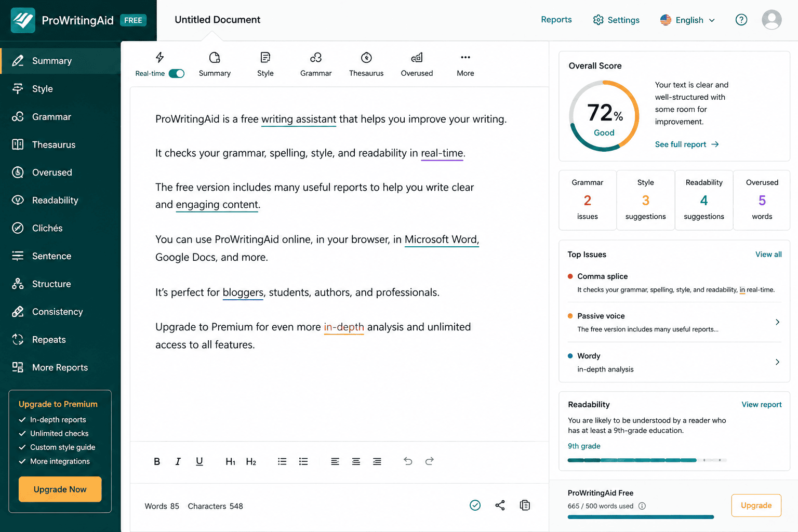The width and height of the screenshot is (798, 532).
Task: Click the words used progress bar
Action: pyautogui.click(x=641, y=517)
